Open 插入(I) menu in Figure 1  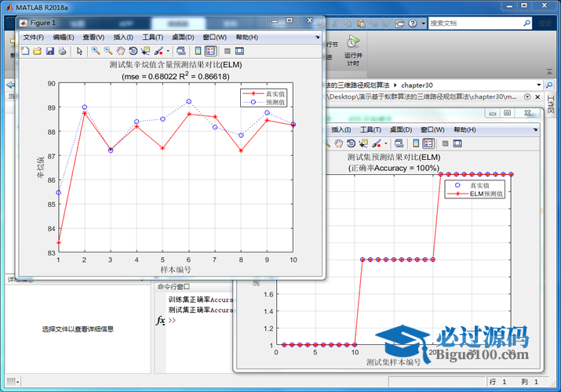pos(123,37)
